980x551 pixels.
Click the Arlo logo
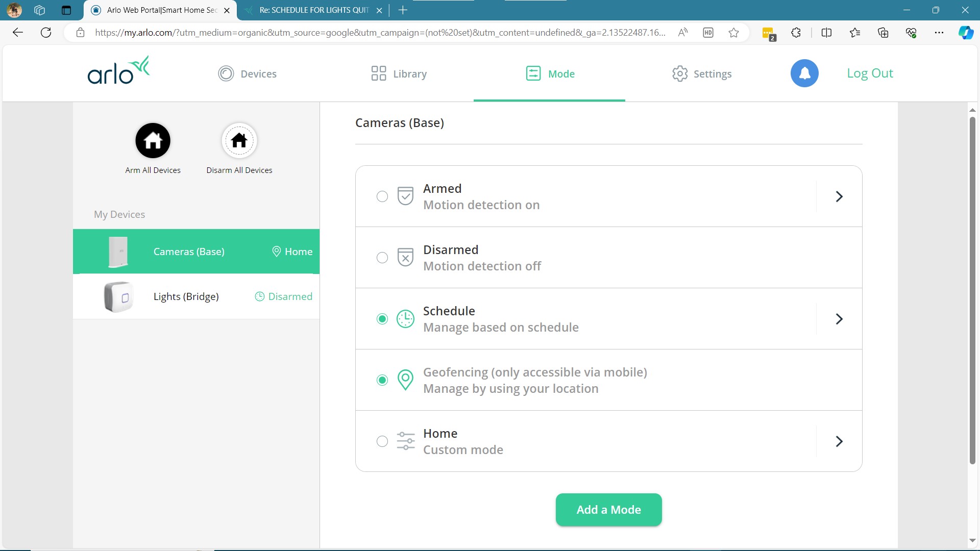coord(118,71)
